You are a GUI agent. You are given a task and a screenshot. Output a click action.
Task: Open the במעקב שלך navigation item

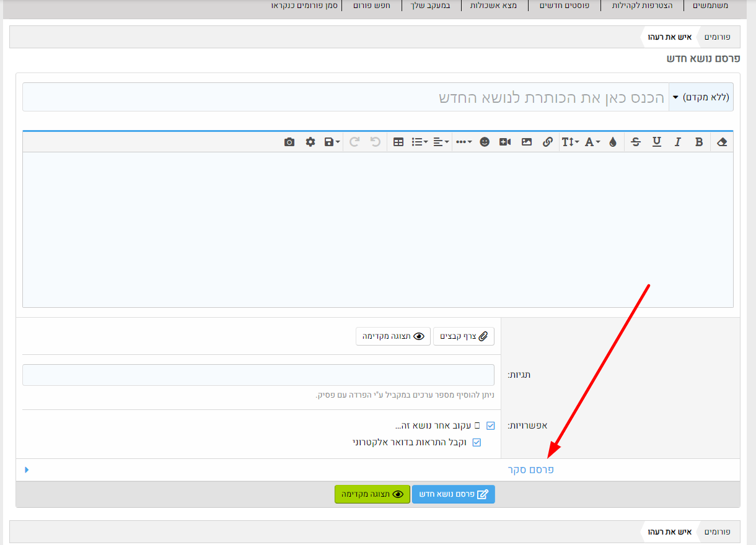[x=431, y=6]
